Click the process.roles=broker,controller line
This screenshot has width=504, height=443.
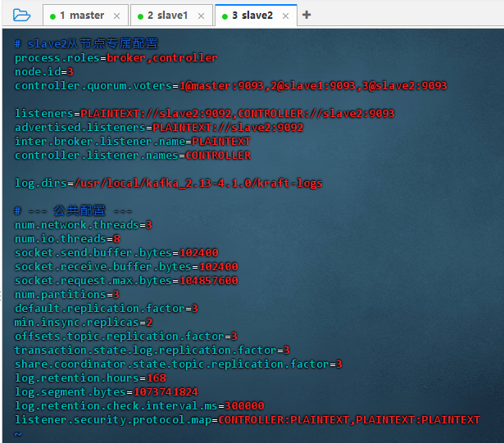pyautogui.click(x=116, y=58)
